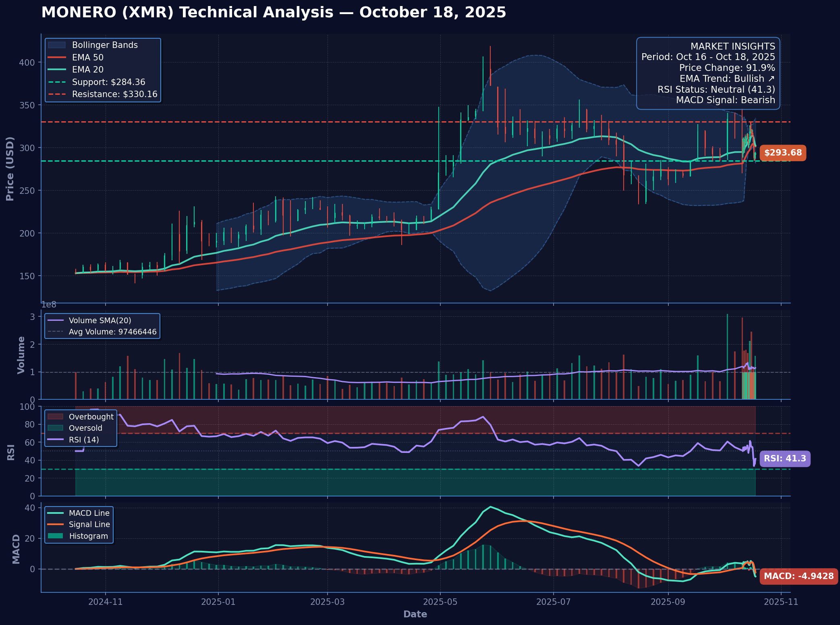Image resolution: width=840 pixels, height=625 pixels.
Task: Click the Volume SMA(20) legend entry
Action: click(x=100, y=321)
